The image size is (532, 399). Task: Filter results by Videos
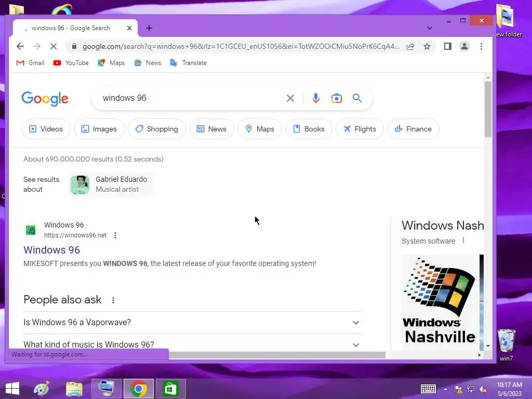46,129
